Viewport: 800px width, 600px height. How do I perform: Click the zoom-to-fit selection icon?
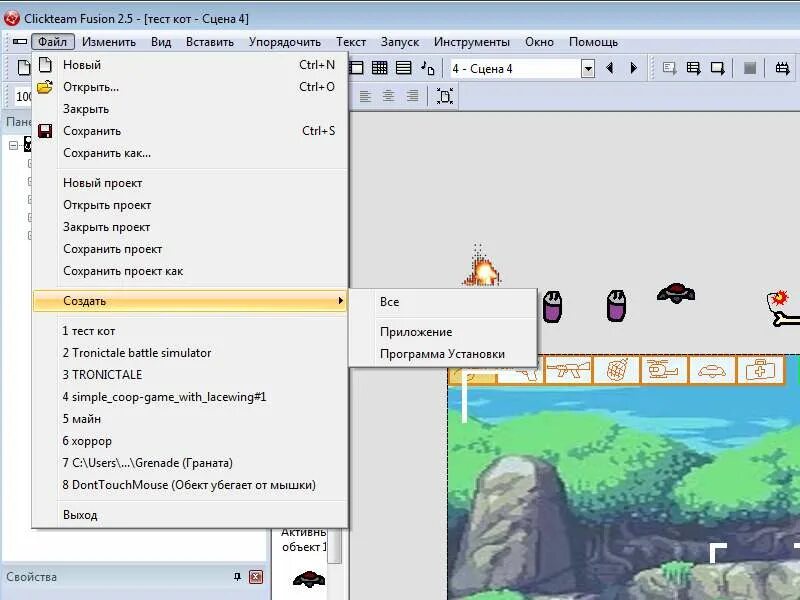pos(443,96)
